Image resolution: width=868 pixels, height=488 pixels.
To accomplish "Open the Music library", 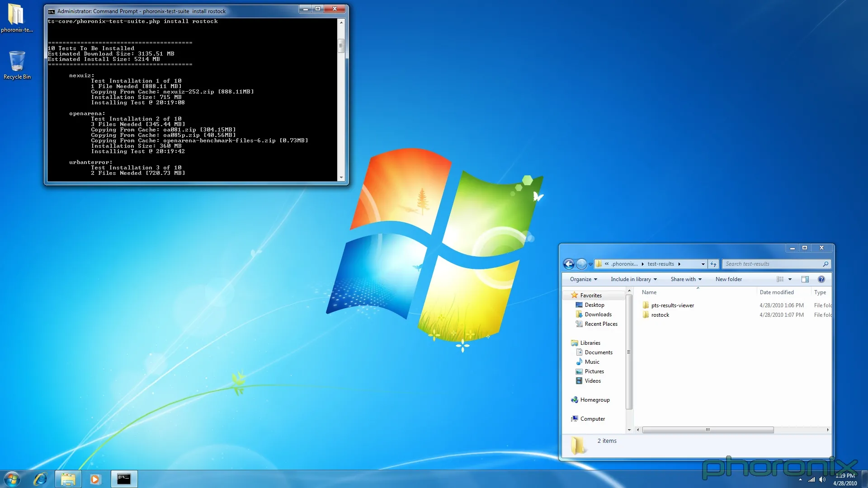I will tap(592, 362).
